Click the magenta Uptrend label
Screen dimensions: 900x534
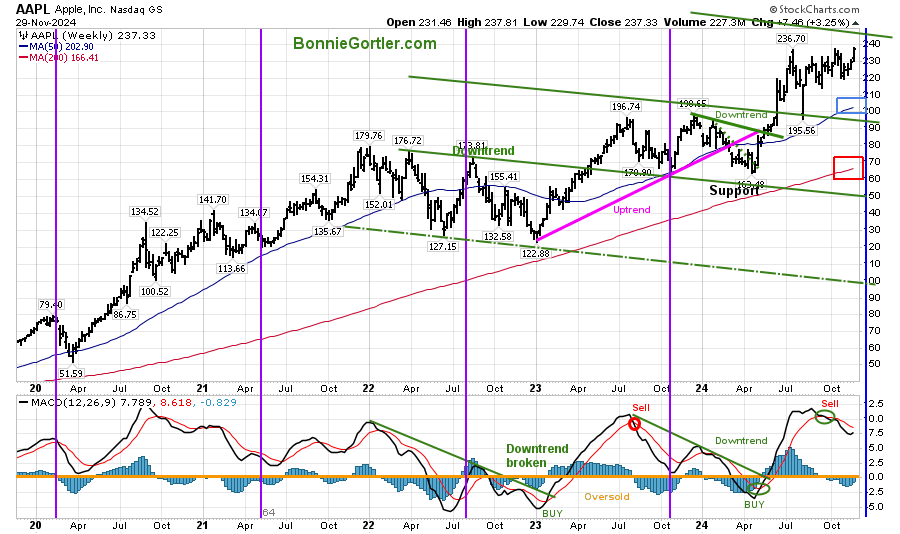coord(631,210)
